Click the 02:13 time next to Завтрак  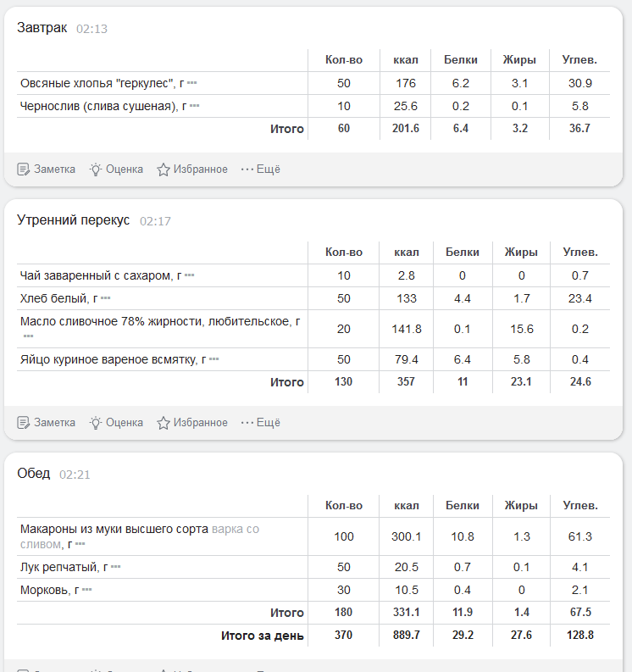[x=91, y=29]
